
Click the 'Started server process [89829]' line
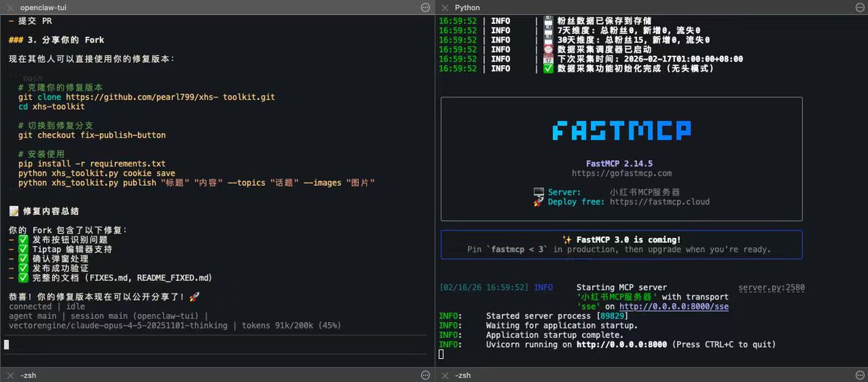coord(556,316)
